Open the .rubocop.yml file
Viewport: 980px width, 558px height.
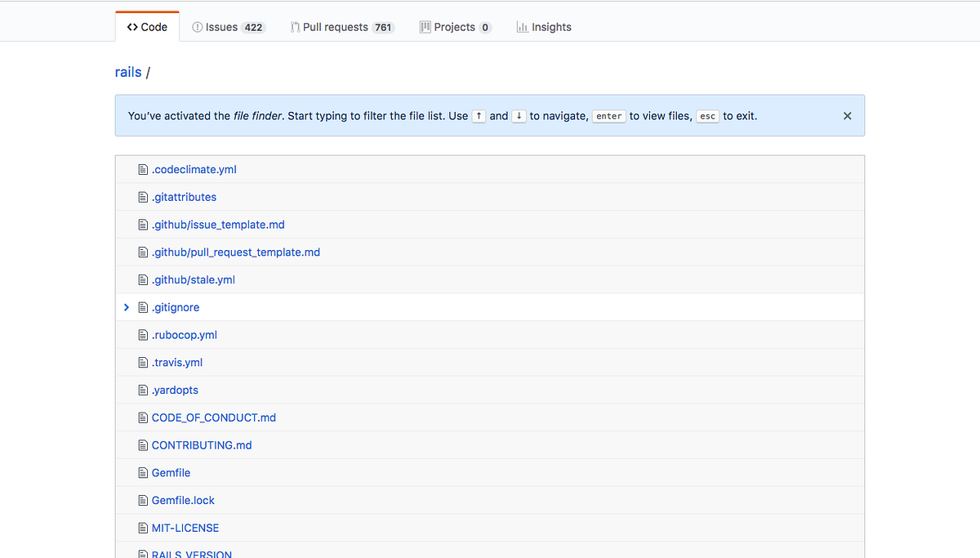185,334
